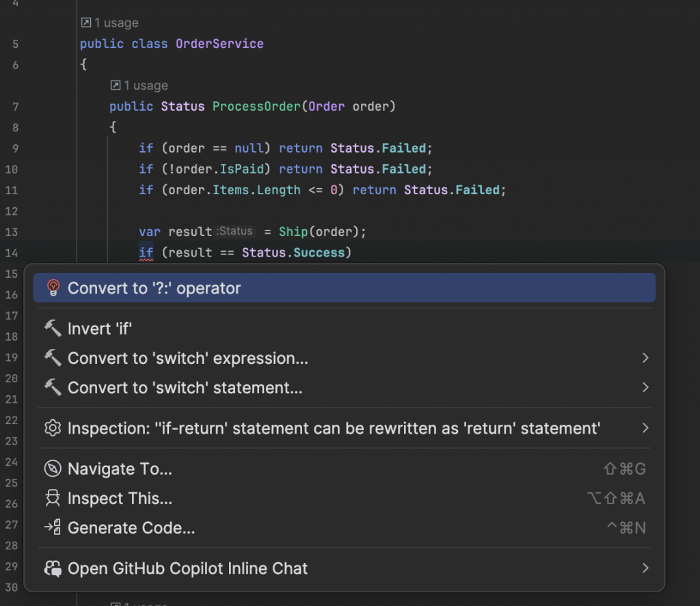This screenshot has width=700, height=606.
Task: Click the gear icon on the Inspection entry
Action: click(x=53, y=429)
